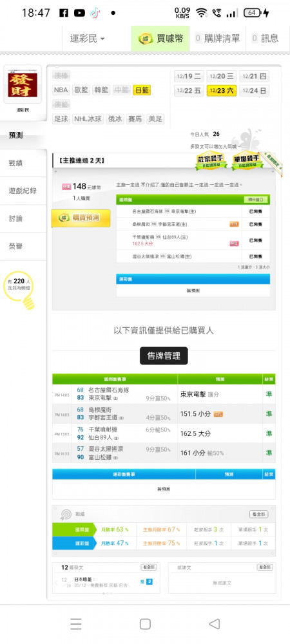Screen dimensions: 290x644
Task: Tap the 顯示盤口 toggle in 國際盤 header
Action: (x=256, y=200)
